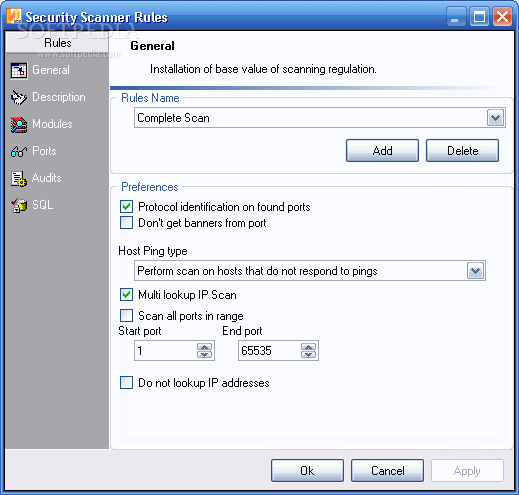Click the Modules sidebar icon

pos(19,125)
